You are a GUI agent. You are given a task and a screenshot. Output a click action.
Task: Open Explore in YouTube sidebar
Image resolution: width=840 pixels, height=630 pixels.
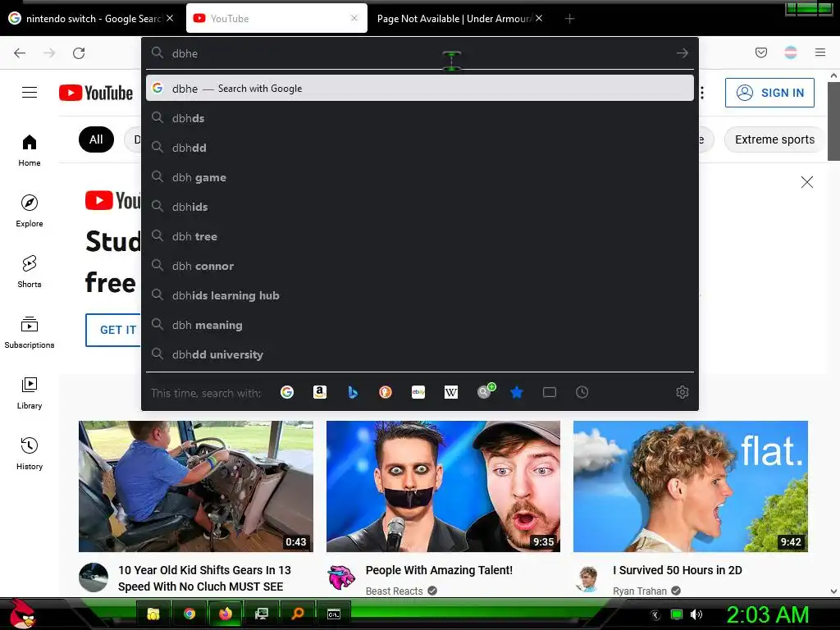(30, 211)
